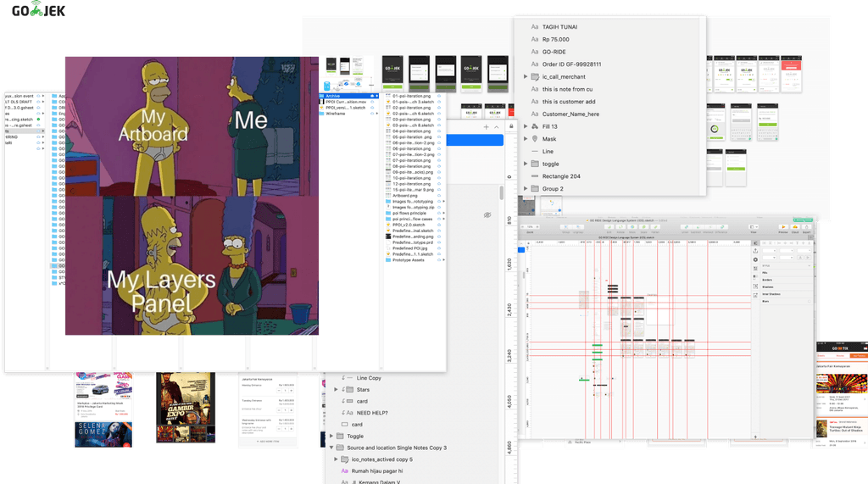Collapse pages list with up chevron

pyautogui.click(x=497, y=127)
